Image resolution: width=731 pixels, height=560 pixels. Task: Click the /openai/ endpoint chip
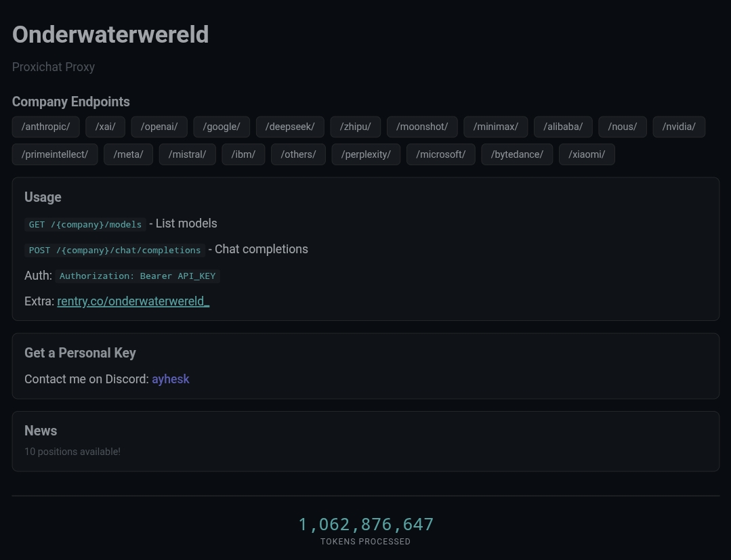point(159,127)
